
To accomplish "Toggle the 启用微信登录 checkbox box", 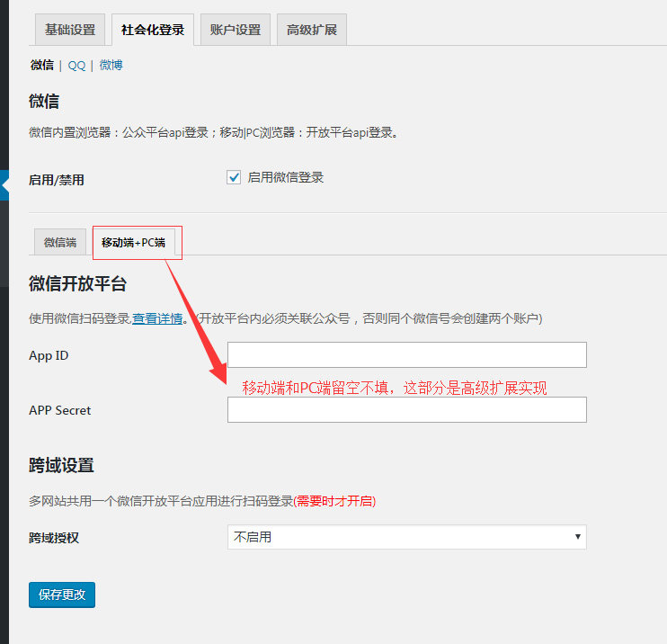I will click(x=234, y=177).
